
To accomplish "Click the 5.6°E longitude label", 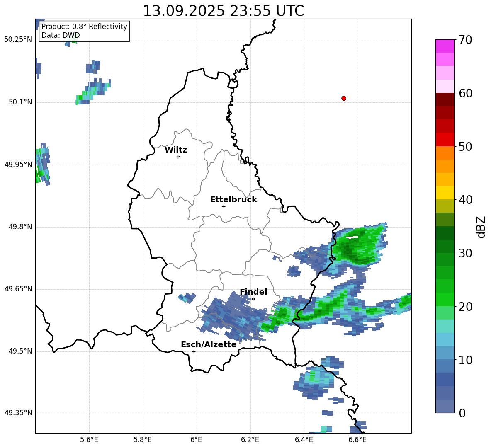I will [x=89, y=440].
